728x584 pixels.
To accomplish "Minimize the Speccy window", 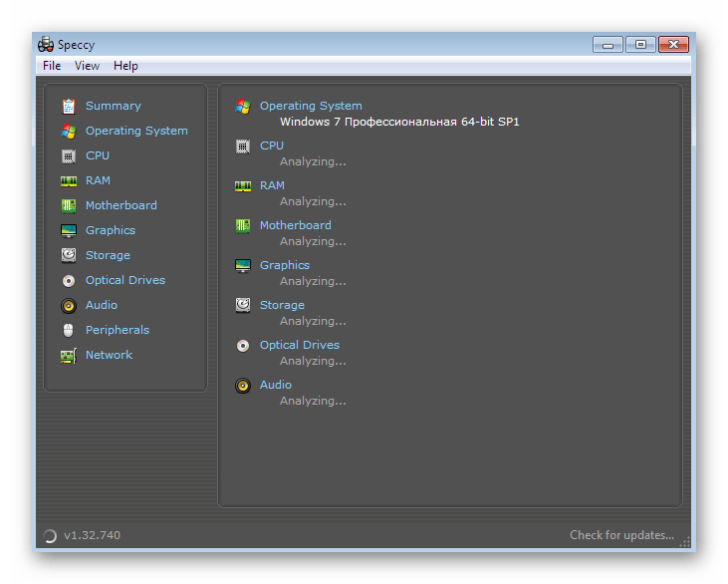I will pos(607,45).
